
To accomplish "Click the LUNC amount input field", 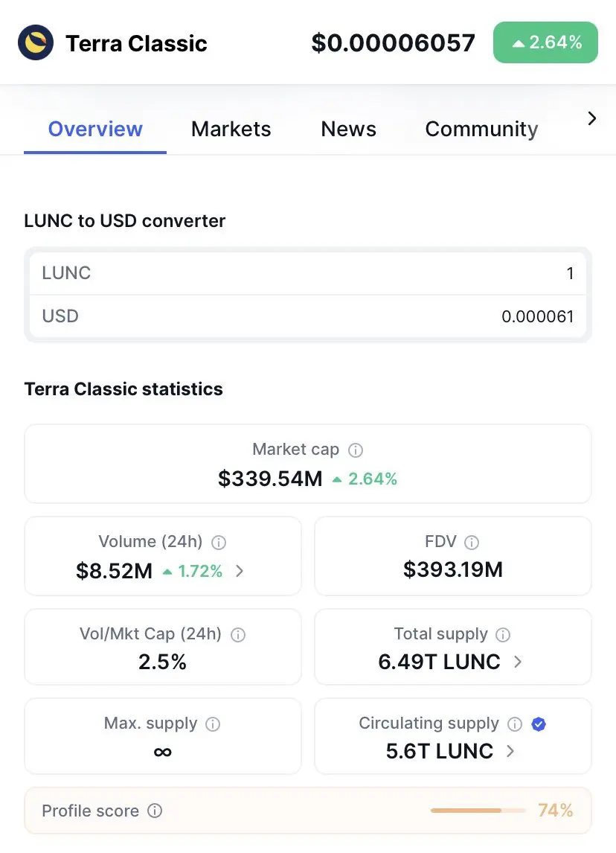I will tap(308, 273).
